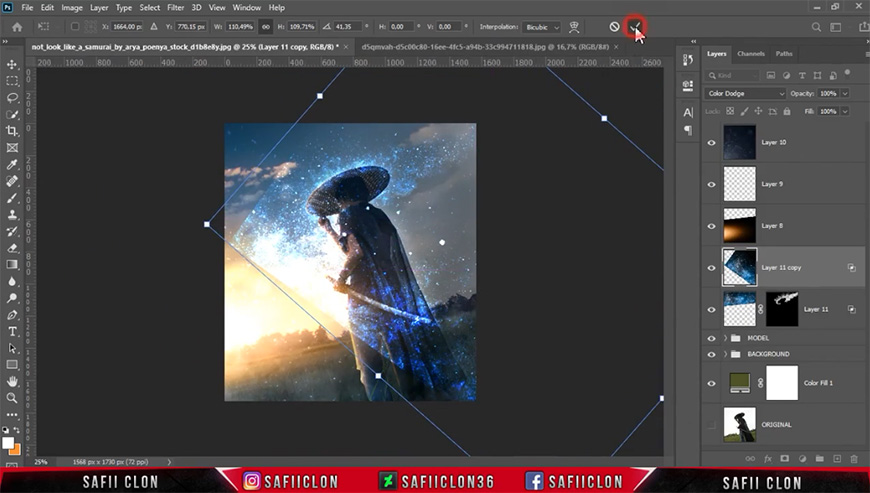870x493 pixels.
Task: Click the foreground color swatch
Action: click(8, 443)
